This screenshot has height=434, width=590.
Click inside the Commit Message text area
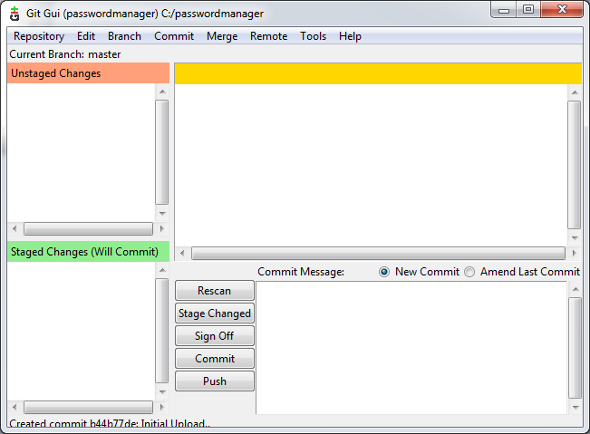[411, 348]
